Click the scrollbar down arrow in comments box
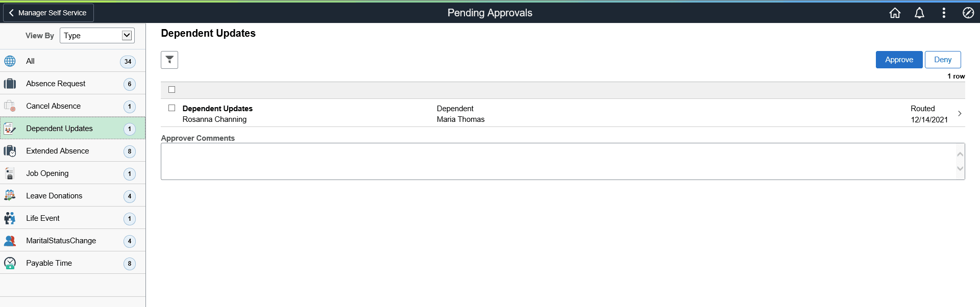Screen dimensions: 980x307 (x=960, y=169)
